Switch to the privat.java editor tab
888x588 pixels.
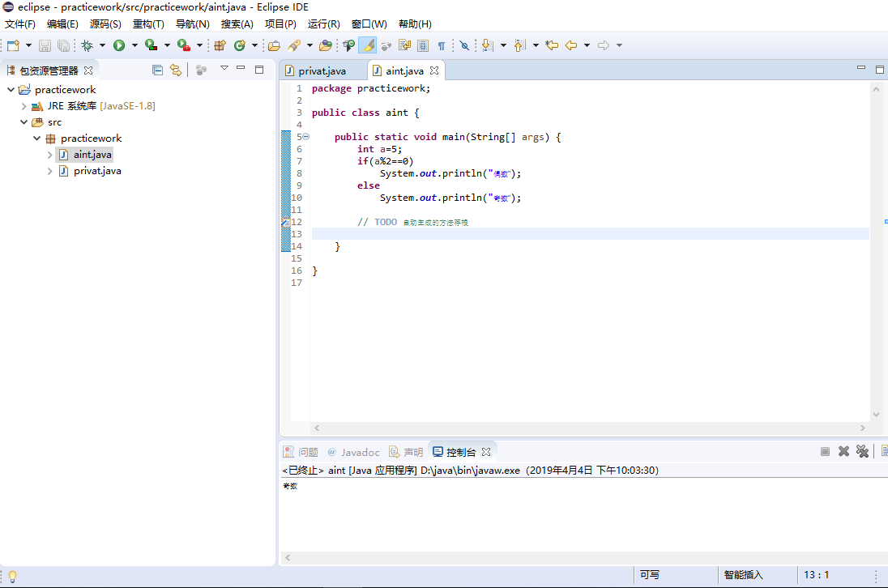coord(322,71)
